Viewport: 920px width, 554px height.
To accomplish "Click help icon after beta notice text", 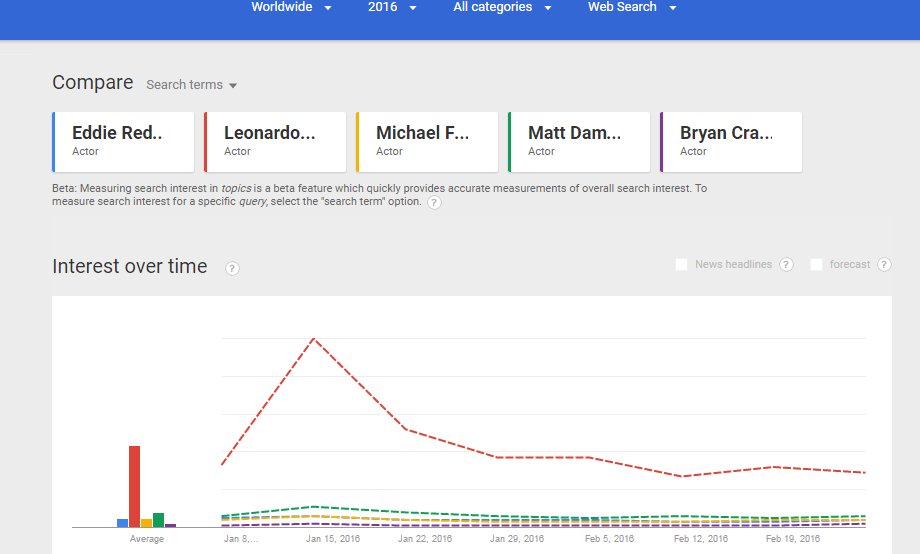I will tap(434, 202).
